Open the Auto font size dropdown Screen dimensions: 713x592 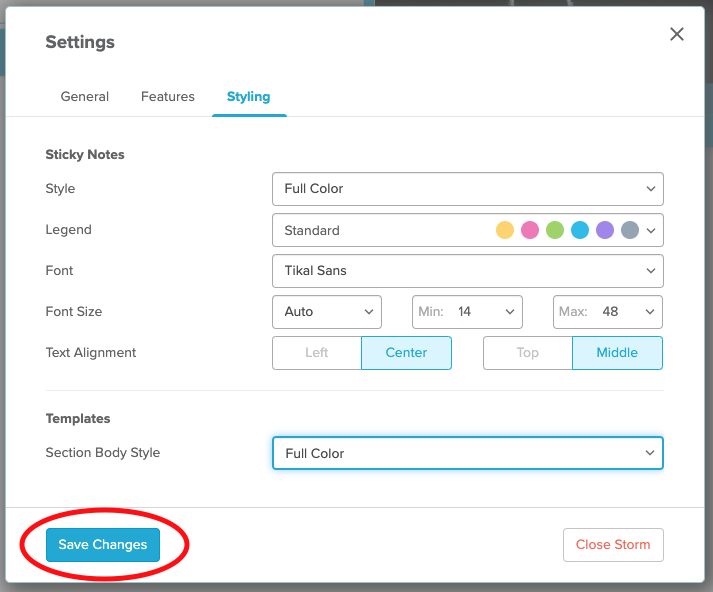coord(326,312)
